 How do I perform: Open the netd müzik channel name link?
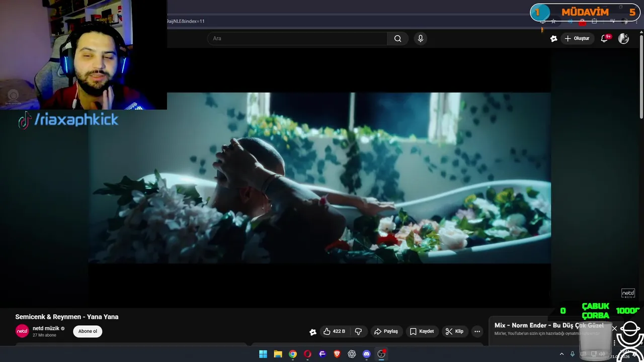(46, 328)
